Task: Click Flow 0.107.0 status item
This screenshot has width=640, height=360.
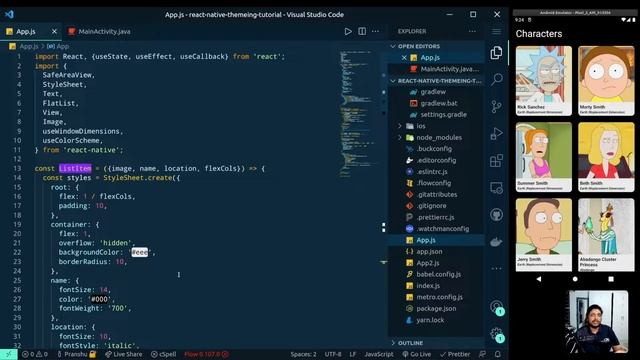Action: [x=206, y=354]
